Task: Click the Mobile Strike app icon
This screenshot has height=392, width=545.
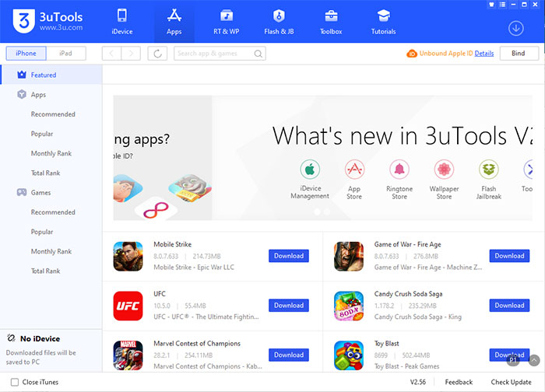Action: (128, 256)
